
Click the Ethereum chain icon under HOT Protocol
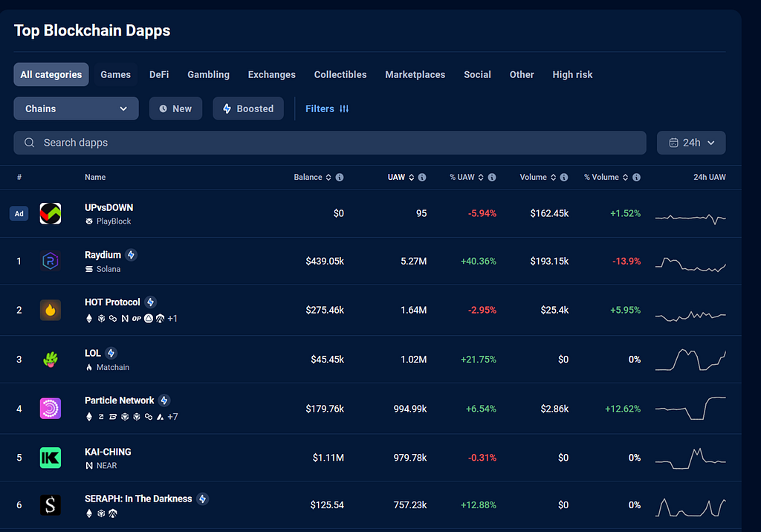[89, 319]
